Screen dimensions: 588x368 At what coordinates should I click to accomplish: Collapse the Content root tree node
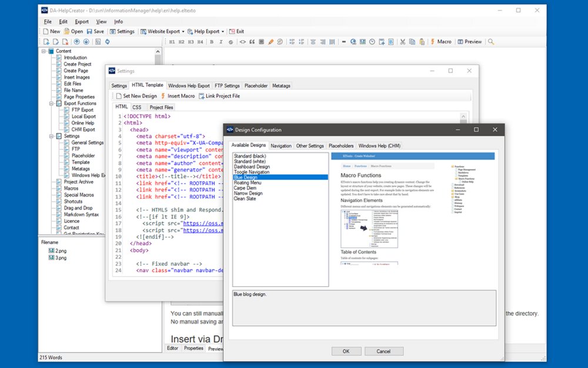[44, 51]
